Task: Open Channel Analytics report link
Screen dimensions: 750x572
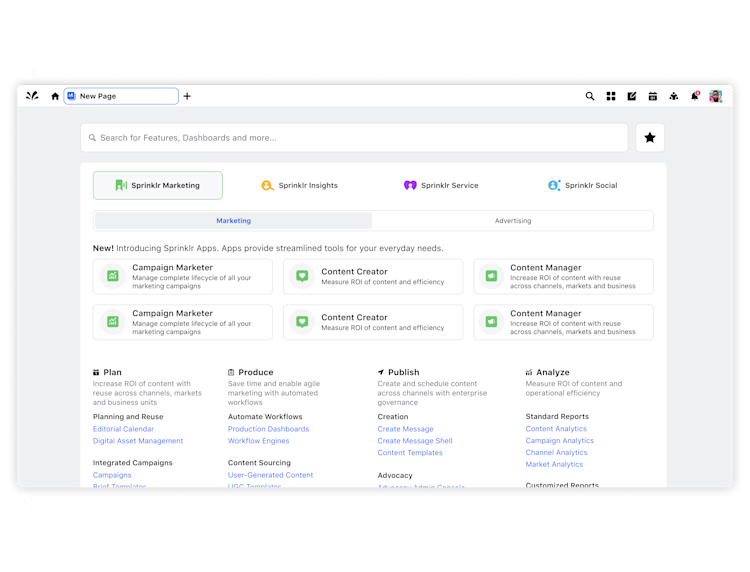Action: pos(556,452)
